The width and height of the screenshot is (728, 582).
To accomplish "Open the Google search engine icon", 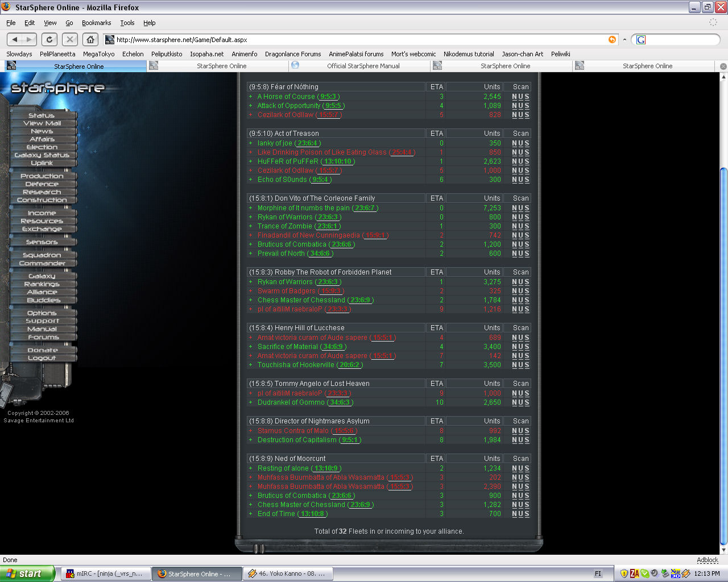I will pos(641,40).
